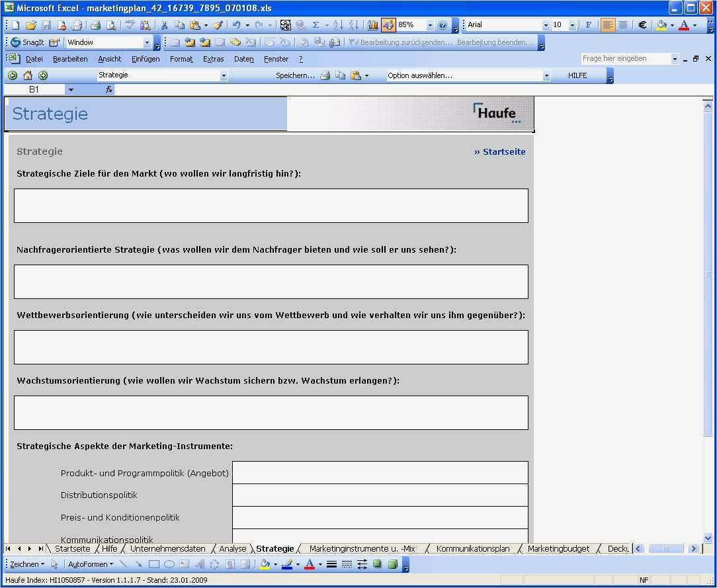
Task: Open the AutoFormen menu
Action: pos(91,565)
